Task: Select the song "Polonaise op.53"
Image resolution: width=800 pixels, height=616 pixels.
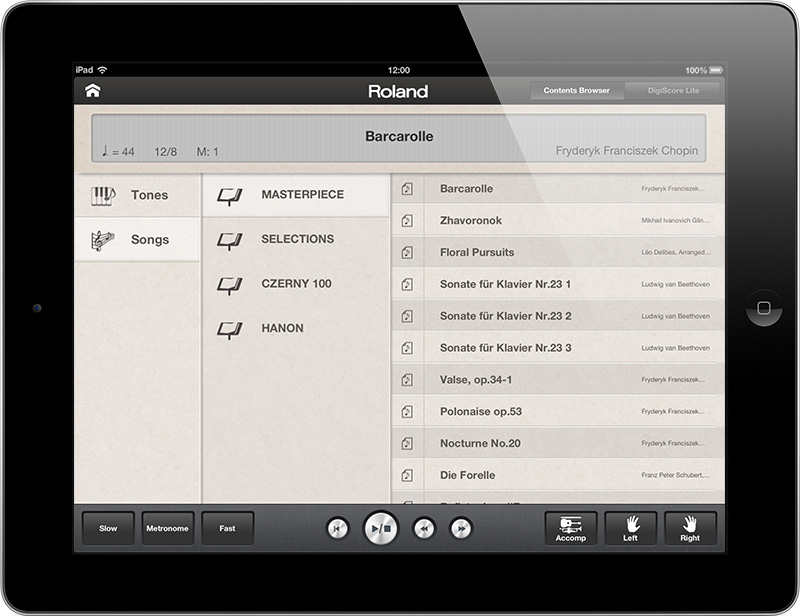Action: click(x=558, y=411)
